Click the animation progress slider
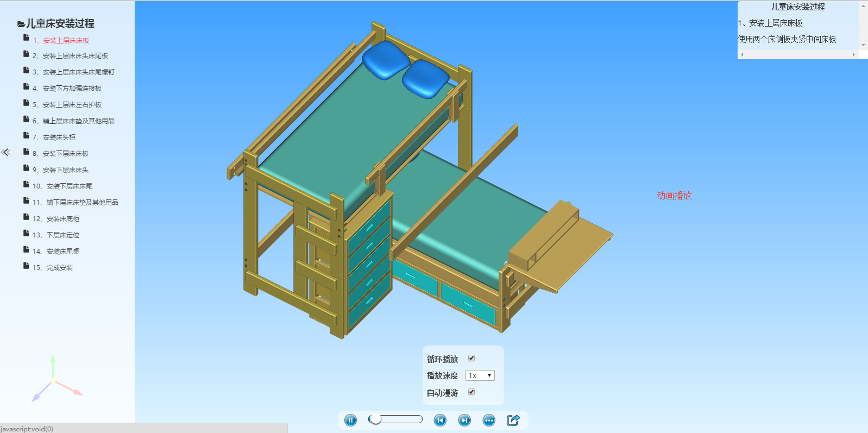Screen dimensions: 868x433 pos(395,419)
